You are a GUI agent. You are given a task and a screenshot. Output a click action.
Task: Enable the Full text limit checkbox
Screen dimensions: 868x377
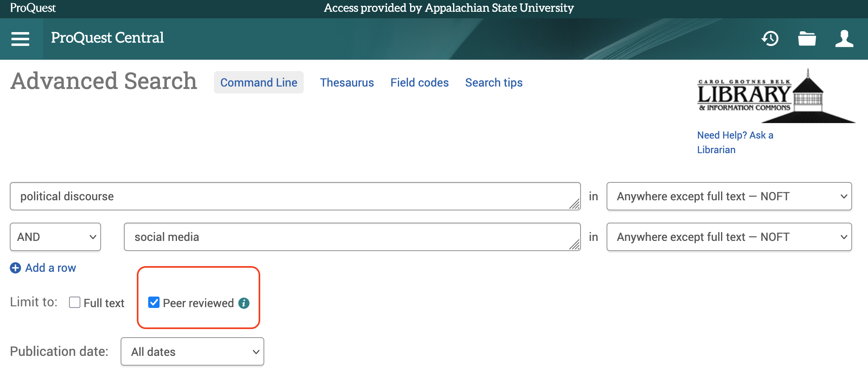75,302
